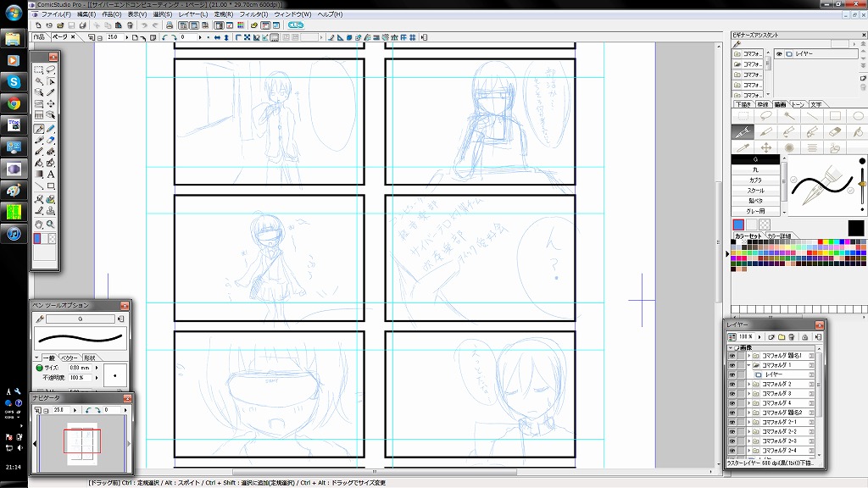Collapse コマフォルダ 1 folder in Layers
Viewport: 868px width, 488px height.
(x=749, y=365)
